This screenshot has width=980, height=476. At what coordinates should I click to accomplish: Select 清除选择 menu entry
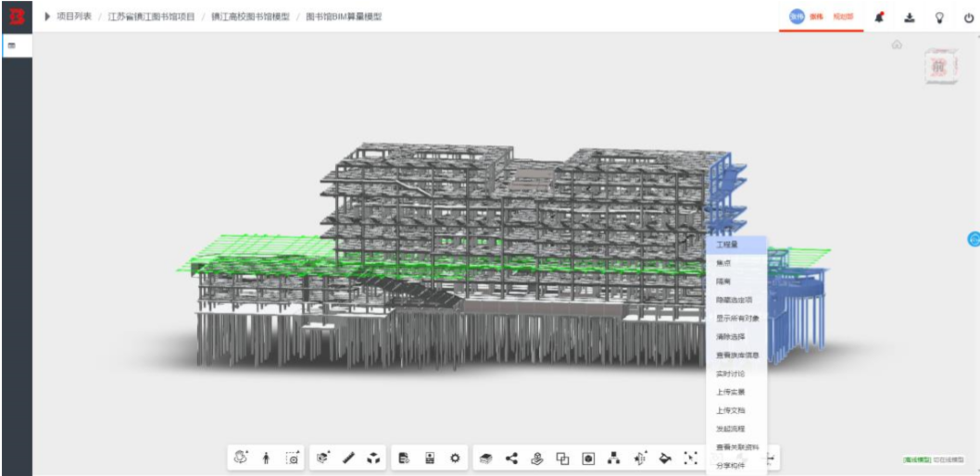click(735, 337)
